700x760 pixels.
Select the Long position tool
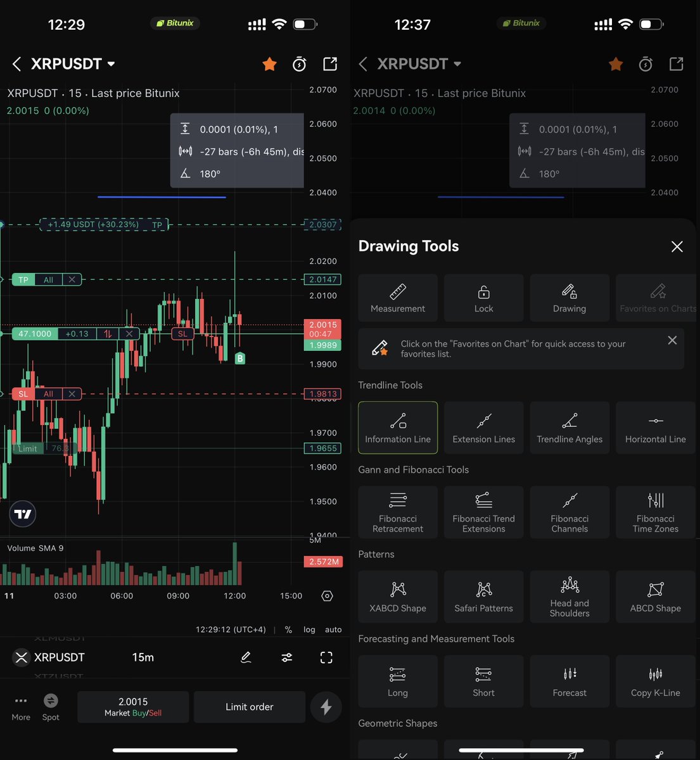pyautogui.click(x=398, y=681)
